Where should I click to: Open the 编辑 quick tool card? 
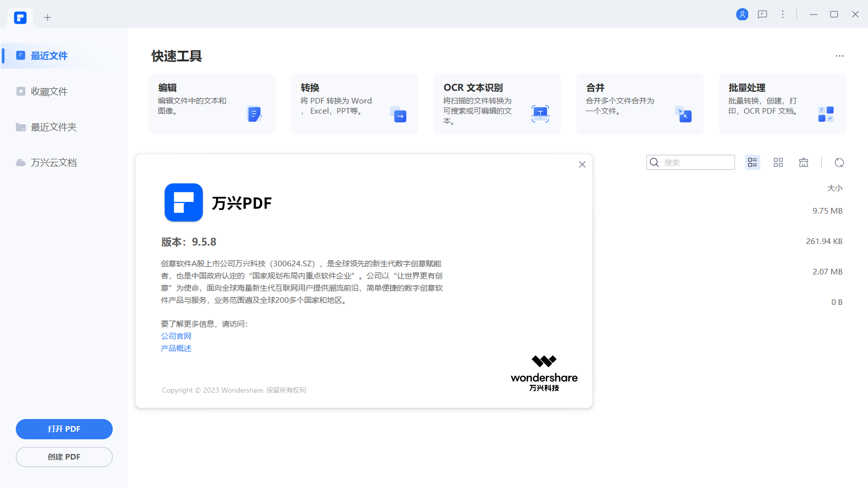[212, 104]
